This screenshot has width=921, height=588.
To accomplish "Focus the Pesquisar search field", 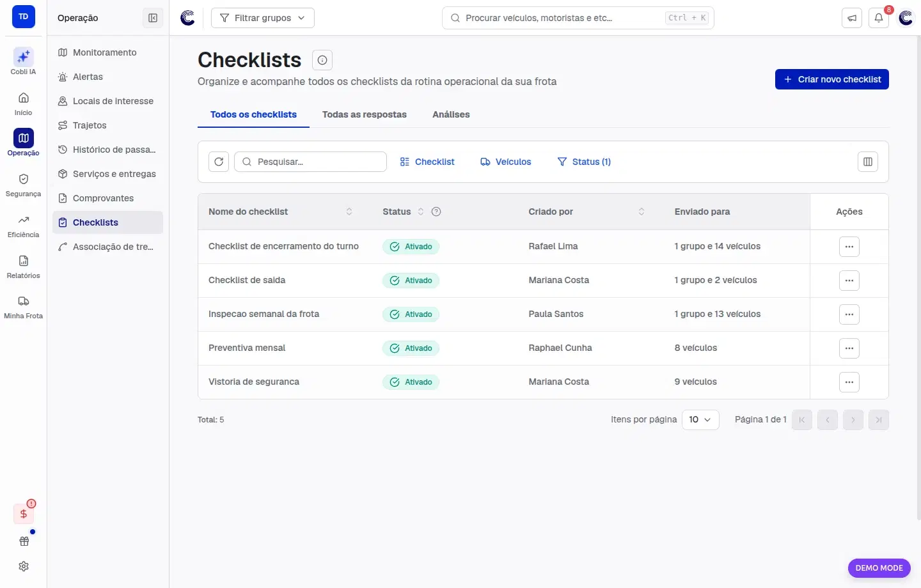I will pos(311,162).
